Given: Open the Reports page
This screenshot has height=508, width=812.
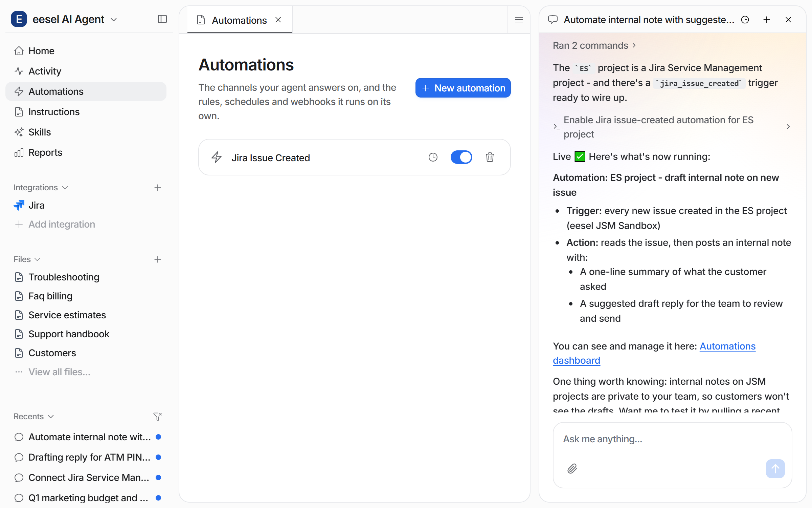Looking at the screenshot, I should tap(86, 152).
